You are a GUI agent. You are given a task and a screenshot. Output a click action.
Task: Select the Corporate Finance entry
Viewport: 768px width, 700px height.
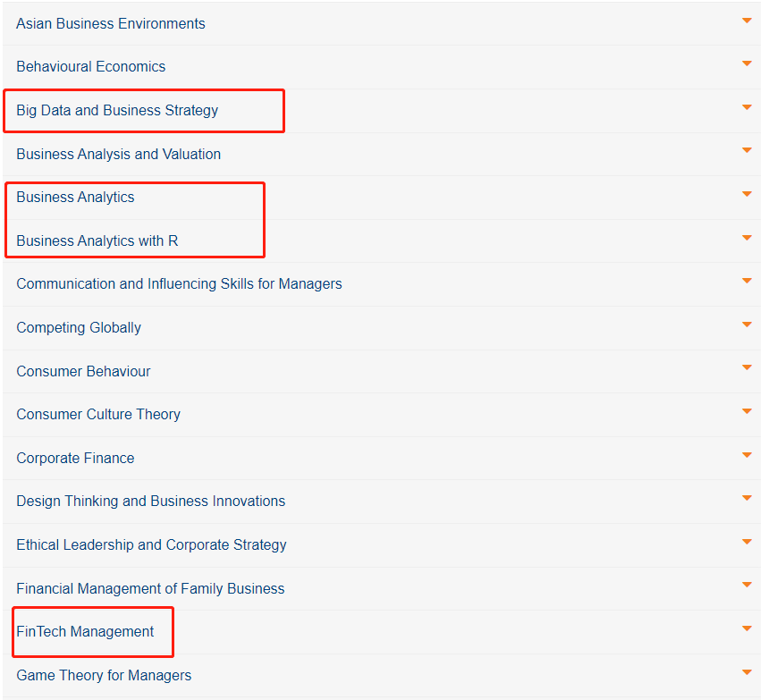(75, 458)
